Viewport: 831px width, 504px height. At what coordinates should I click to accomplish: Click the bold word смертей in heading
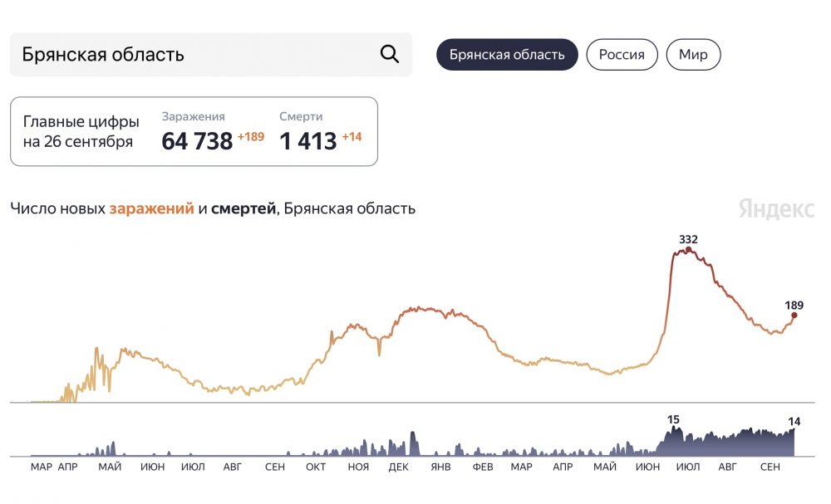coord(243,208)
